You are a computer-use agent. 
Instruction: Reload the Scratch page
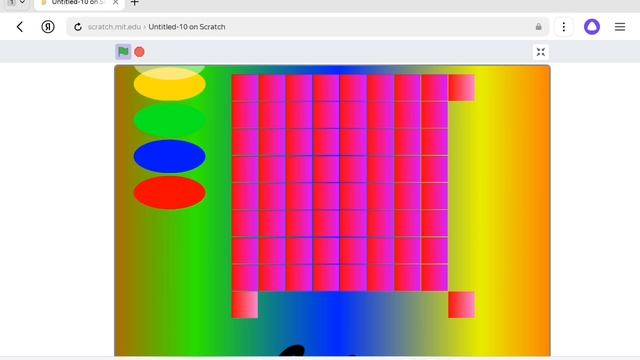pyautogui.click(x=78, y=27)
